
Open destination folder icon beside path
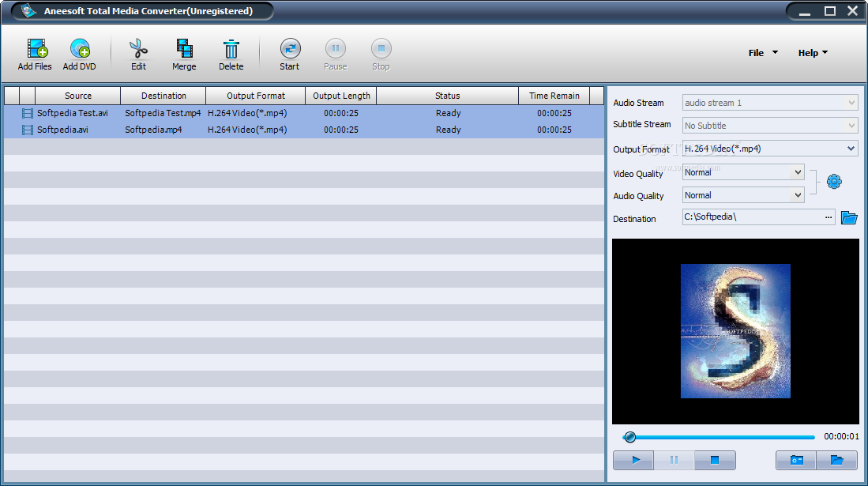[x=849, y=218]
